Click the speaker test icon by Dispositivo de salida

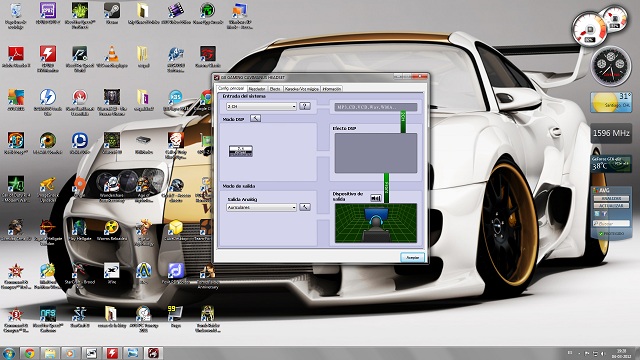pos(376,198)
